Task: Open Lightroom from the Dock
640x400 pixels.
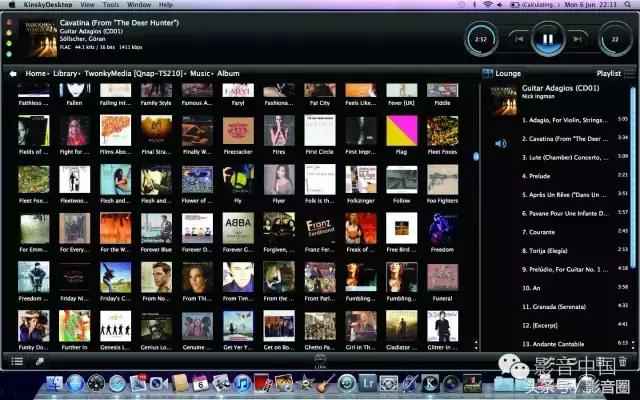Action: click(368, 384)
